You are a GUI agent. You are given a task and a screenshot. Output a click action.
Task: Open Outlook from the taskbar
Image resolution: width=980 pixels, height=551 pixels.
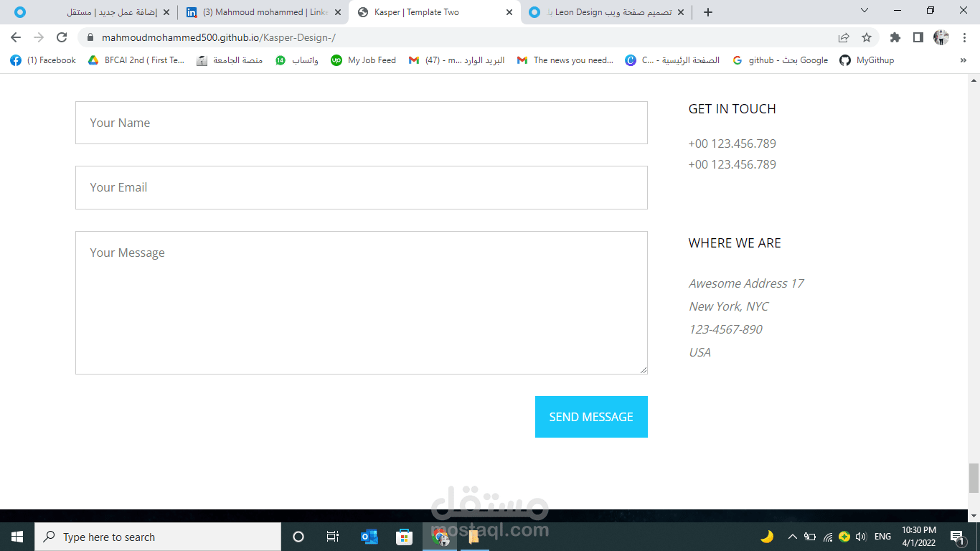(369, 537)
